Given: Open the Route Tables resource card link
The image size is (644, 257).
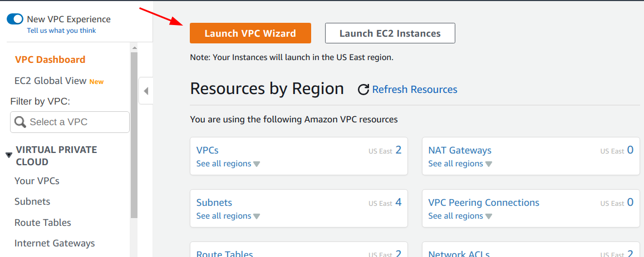Looking at the screenshot, I should (225, 254).
